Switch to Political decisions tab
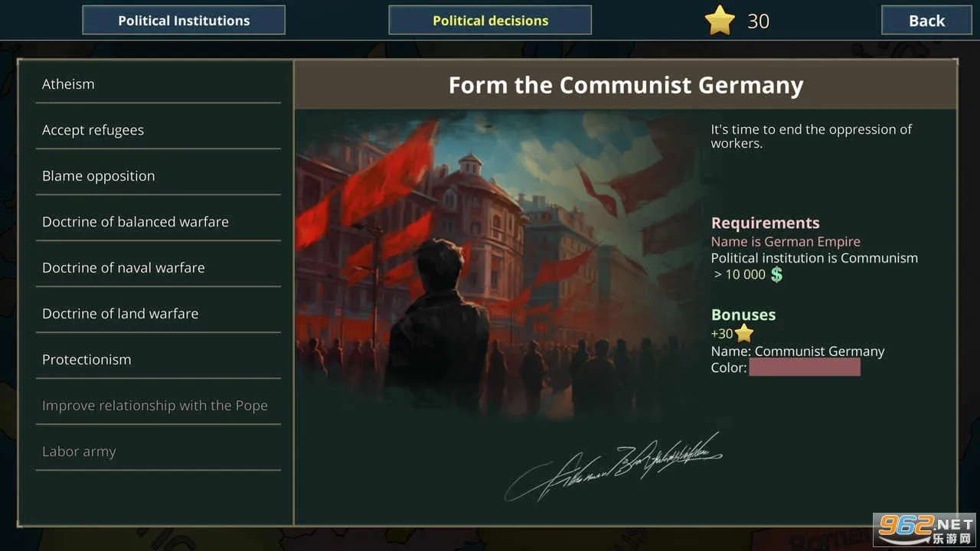This screenshot has height=551, width=980. coord(490,21)
